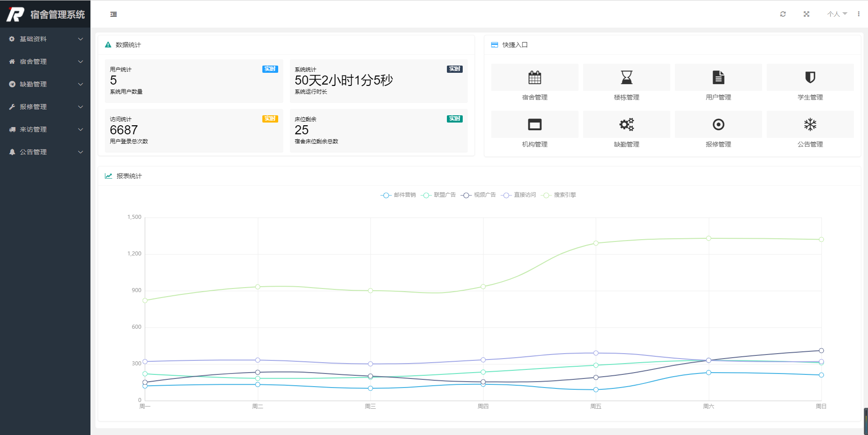The width and height of the screenshot is (868, 435).
Task: Click the 楼栋管理 shortcut label
Action: [626, 97]
